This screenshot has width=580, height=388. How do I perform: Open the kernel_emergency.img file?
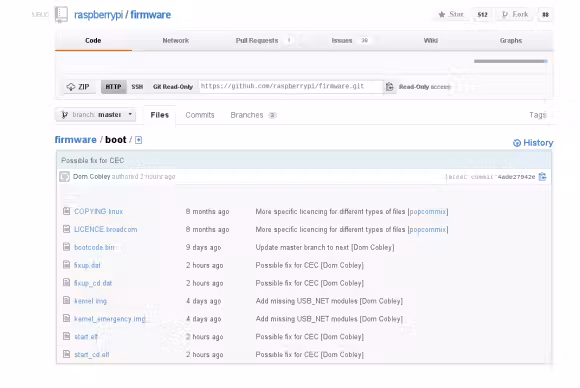point(109,319)
